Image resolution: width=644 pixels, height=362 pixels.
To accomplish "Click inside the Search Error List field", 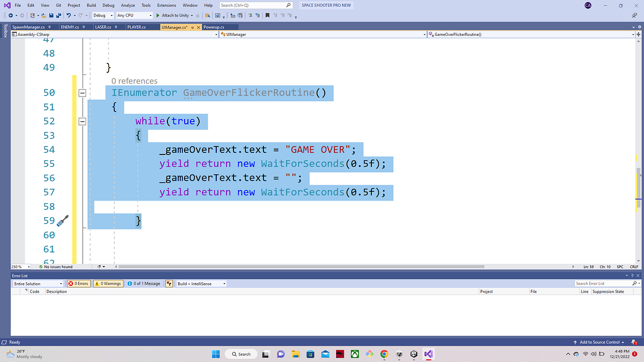I will tap(601, 283).
